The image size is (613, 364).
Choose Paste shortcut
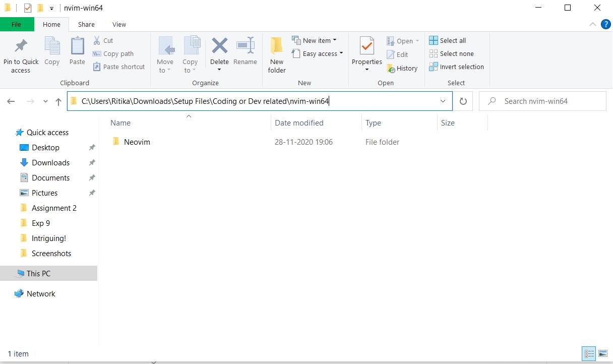click(119, 67)
